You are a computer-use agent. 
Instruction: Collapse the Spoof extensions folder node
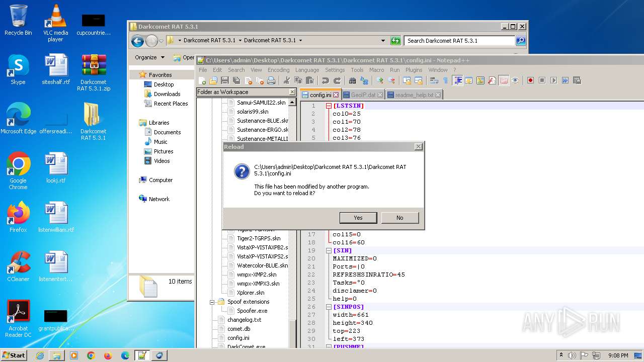212,302
